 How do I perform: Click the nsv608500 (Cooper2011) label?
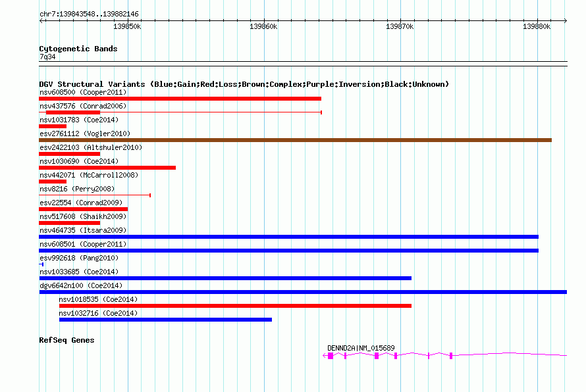tap(83, 92)
